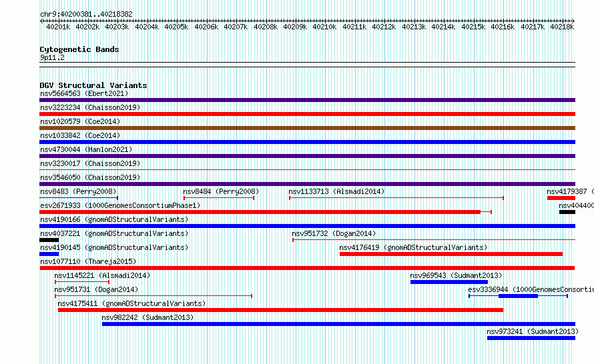
Task: Select the short blue nsv4190145 bar
Action: (49, 254)
